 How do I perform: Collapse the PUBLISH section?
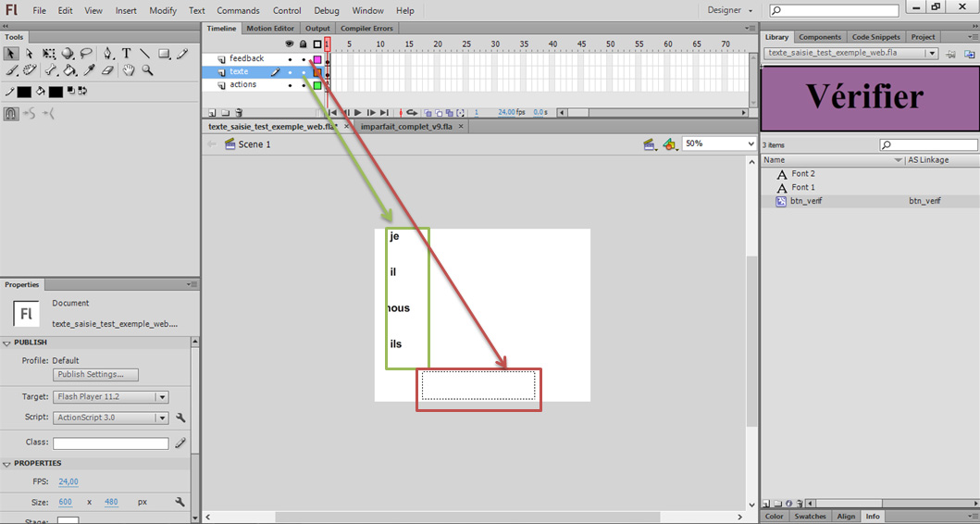pyautogui.click(x=7, y=343)
